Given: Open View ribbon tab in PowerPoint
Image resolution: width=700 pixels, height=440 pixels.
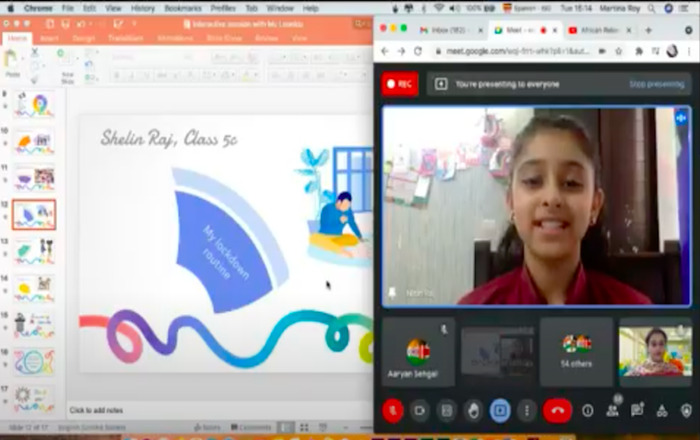Looking at the screenshot, I should [299, 38].
